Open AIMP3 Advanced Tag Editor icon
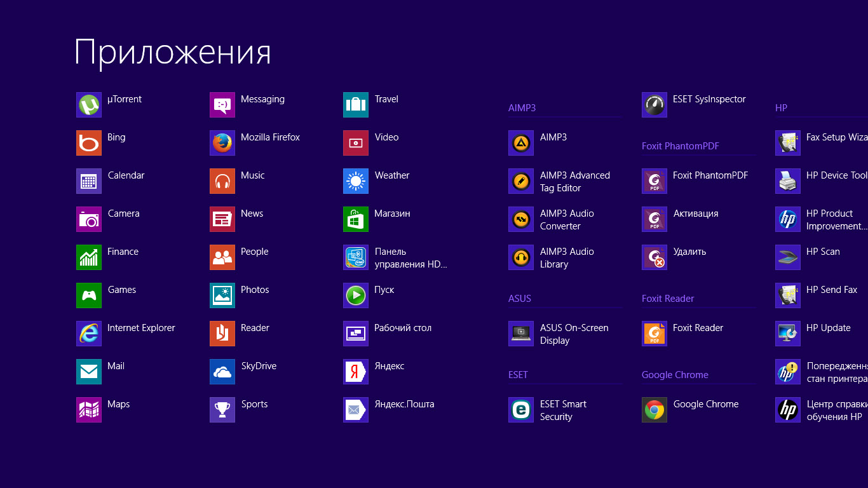 521,181
